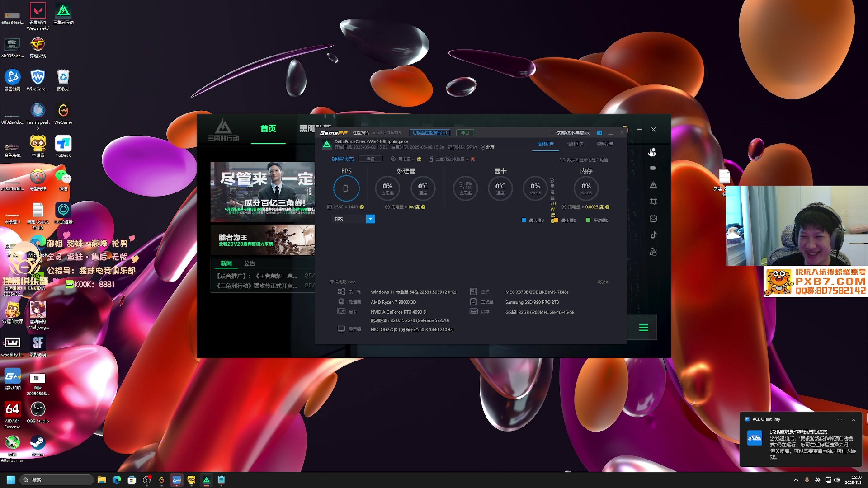Switch to the 降频报告 tab
The width and height of the screenshot is (868, 488).
pyautogui.click(x=605, y=144)
